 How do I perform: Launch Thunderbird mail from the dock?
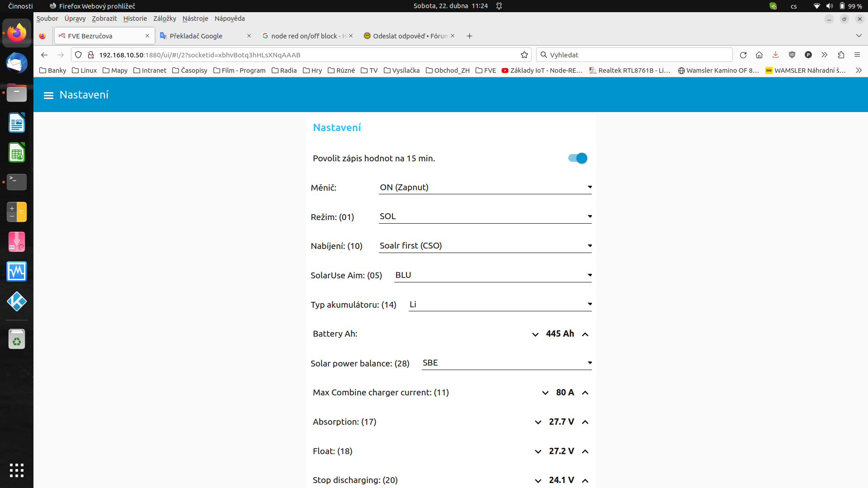coord(17,63)
